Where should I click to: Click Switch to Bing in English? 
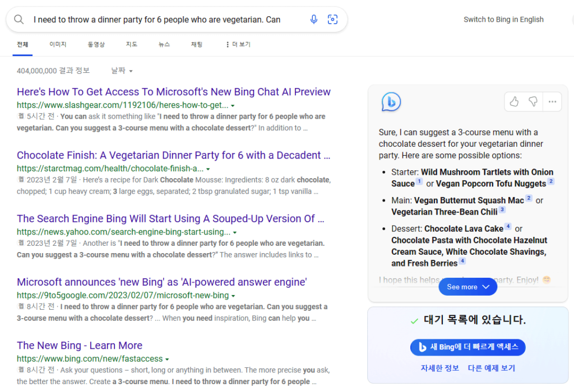[x=503, y=20]
